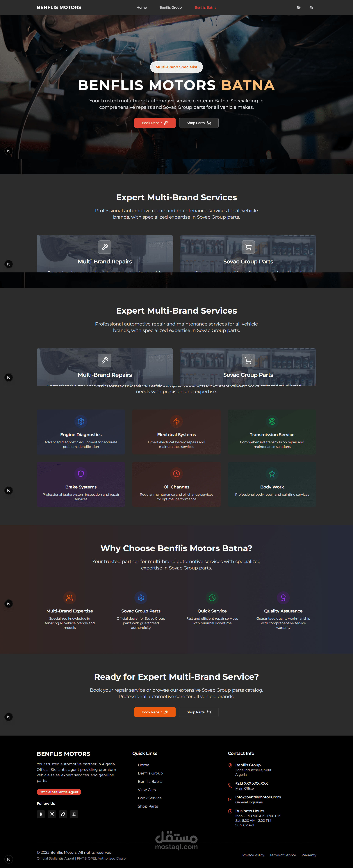Go to Home in the top navigation

click(x=142, y=7)
